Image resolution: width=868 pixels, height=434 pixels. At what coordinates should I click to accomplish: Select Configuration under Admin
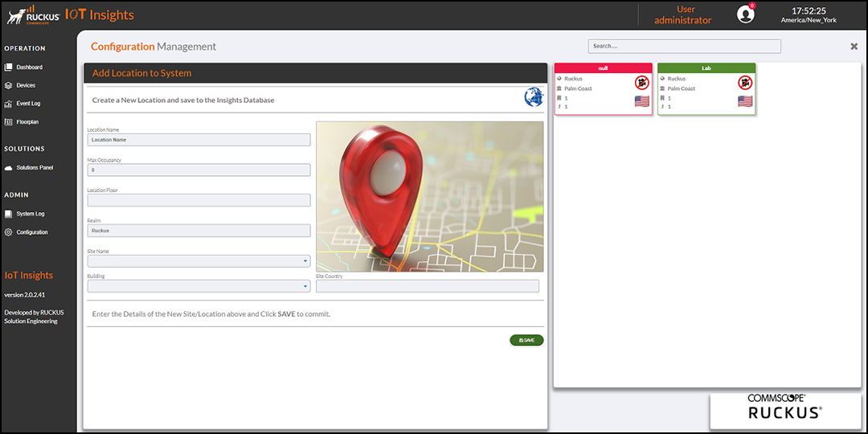click(32, 232)
